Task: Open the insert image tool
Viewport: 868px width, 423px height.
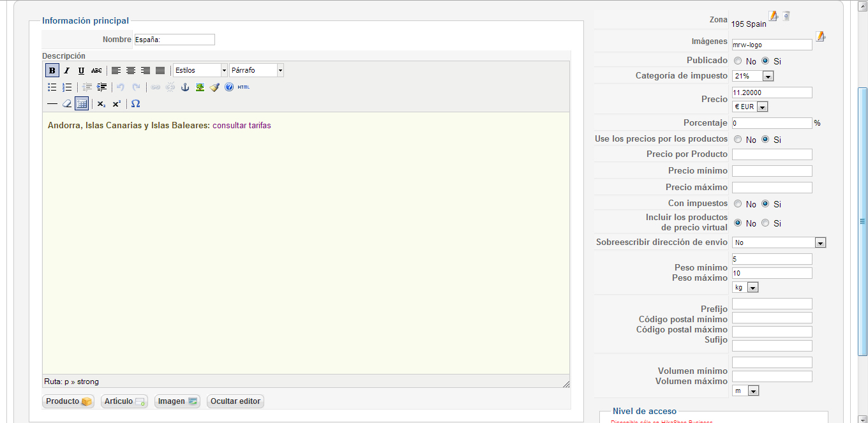Action: 200,87
